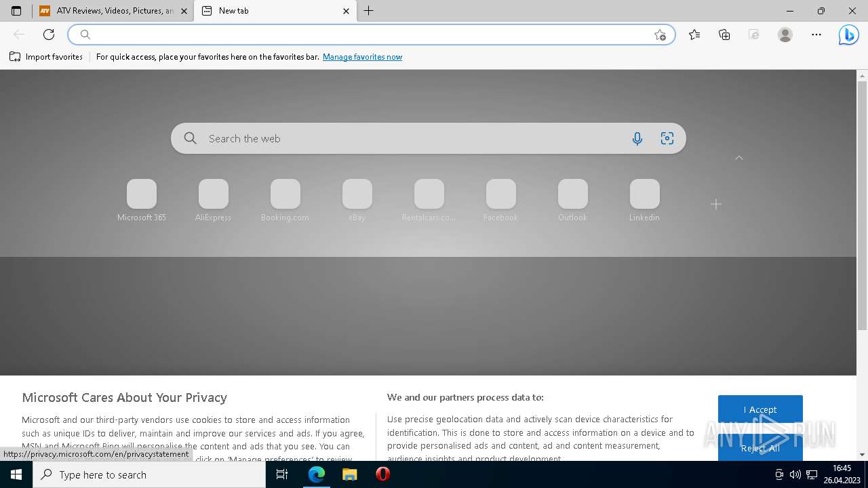Open Microsoft 365 quick link
Image resolution: width=868 pixels, height=488 pixels.
pyautogui.click(x=142, y=201)
